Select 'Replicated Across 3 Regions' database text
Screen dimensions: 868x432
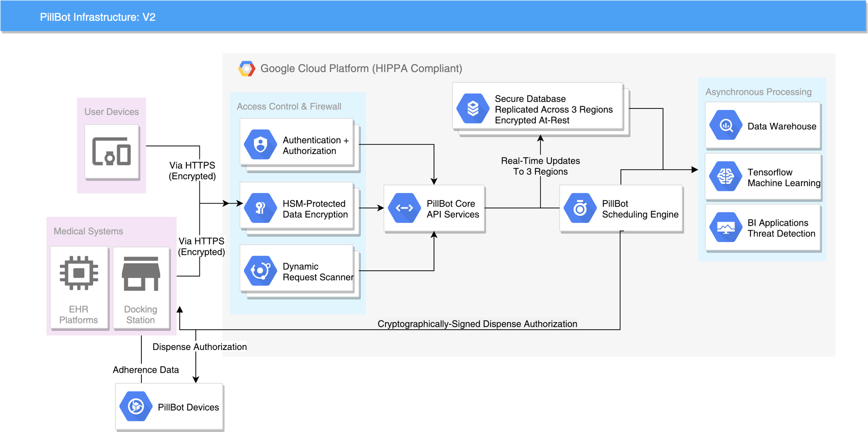554,109
